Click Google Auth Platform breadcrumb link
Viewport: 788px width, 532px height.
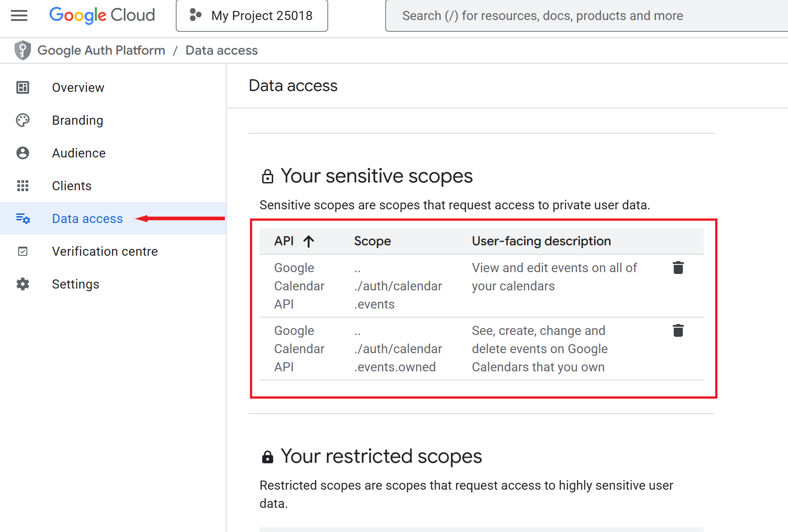click(101, 50)
